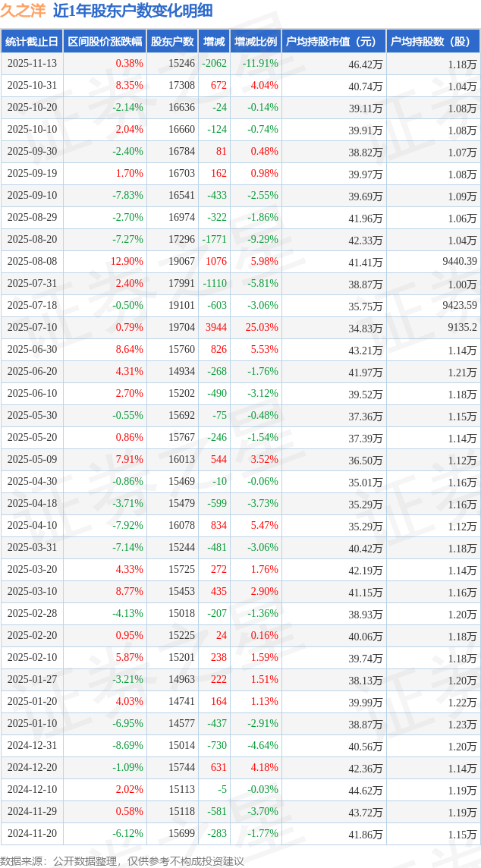Click the 数据来源 footer disclaimer text
This screenshot has width=481, height=868.
pos(122,860)
